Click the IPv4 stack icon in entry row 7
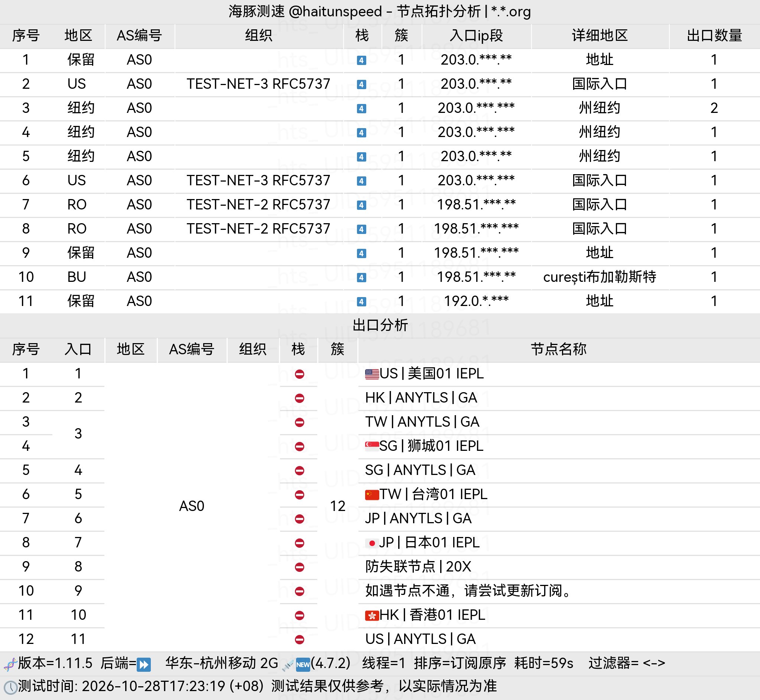This screenshot has width=760, height=700. (361, 205)
